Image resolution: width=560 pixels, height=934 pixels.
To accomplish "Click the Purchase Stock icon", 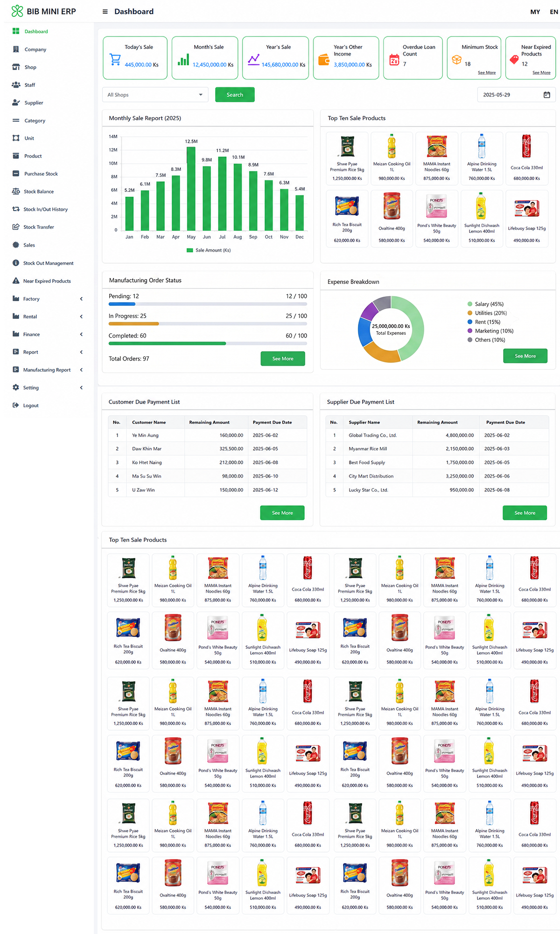I will (x=16, y=173).
